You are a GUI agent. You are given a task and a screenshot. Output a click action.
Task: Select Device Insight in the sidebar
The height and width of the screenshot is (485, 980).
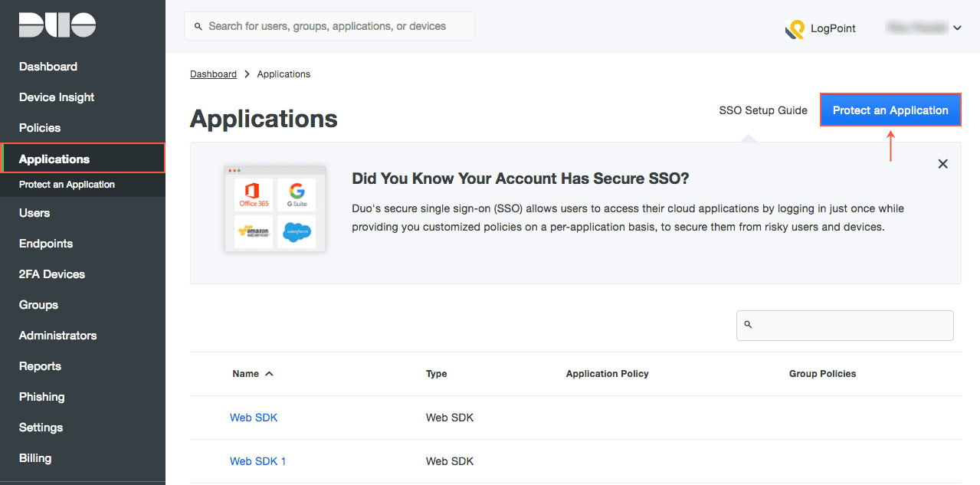click(56, 97)
